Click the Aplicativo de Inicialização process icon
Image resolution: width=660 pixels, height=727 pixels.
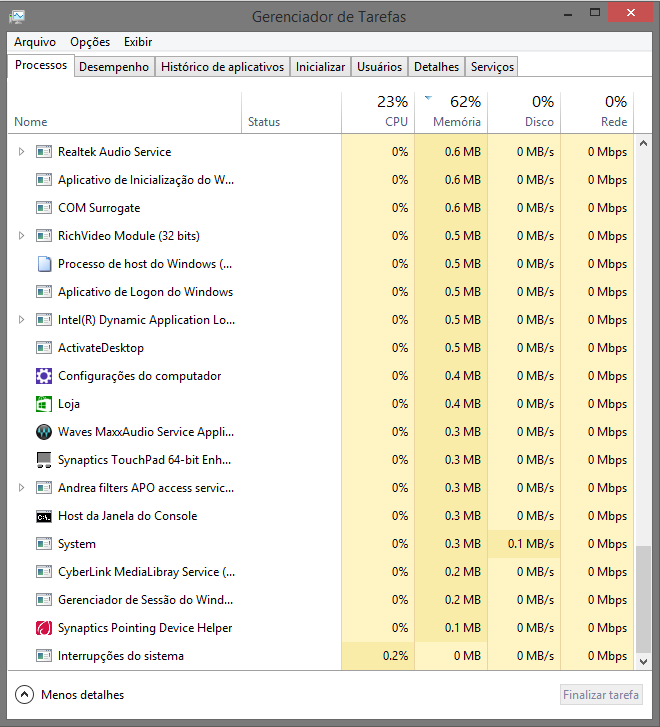(44, 179)
